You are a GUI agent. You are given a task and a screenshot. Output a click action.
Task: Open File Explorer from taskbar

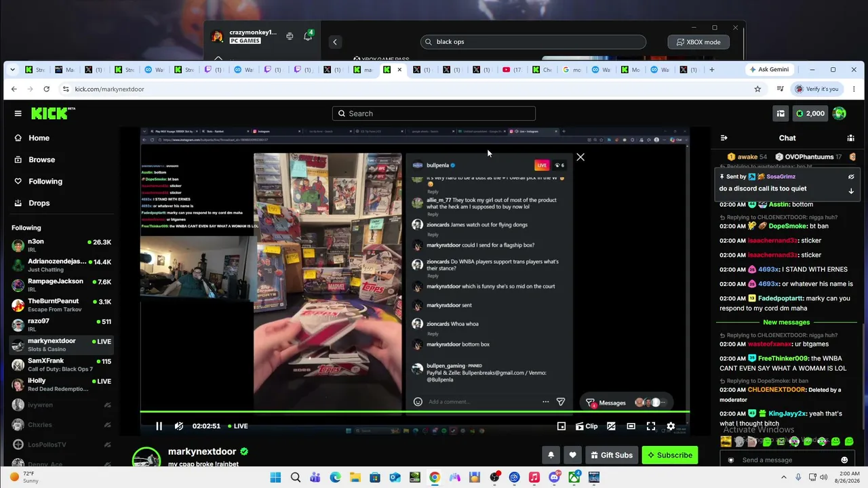(x=355, y=478)
